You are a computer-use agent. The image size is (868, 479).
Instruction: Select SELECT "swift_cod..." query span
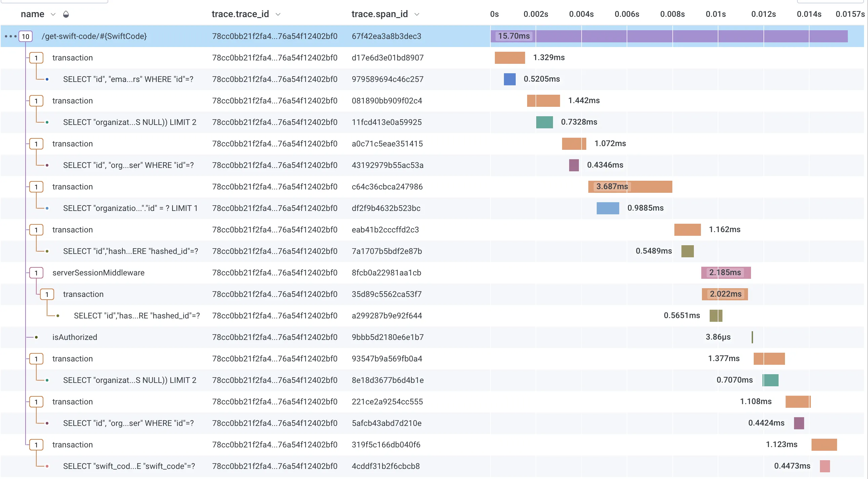pyautogui.click(x=129, y=466)
